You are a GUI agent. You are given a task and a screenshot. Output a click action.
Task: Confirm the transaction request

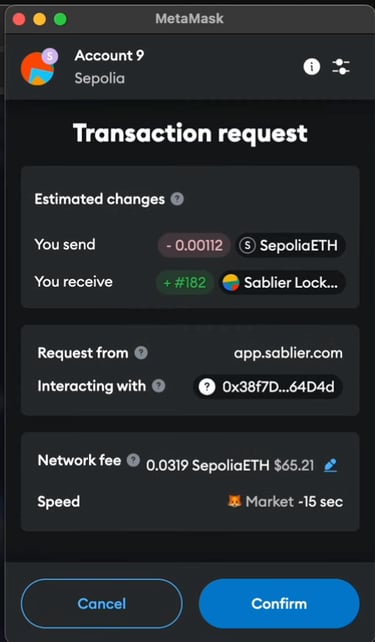click(279, 604)
